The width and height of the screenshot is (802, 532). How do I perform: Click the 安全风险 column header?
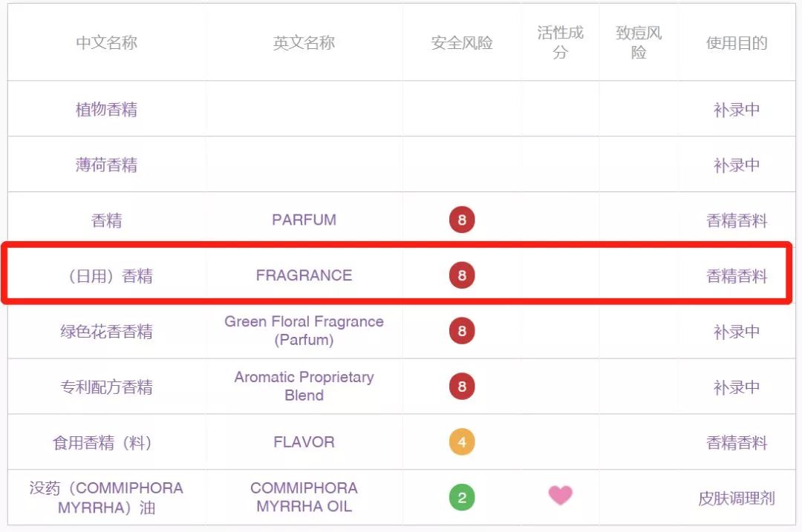(462, 42)
